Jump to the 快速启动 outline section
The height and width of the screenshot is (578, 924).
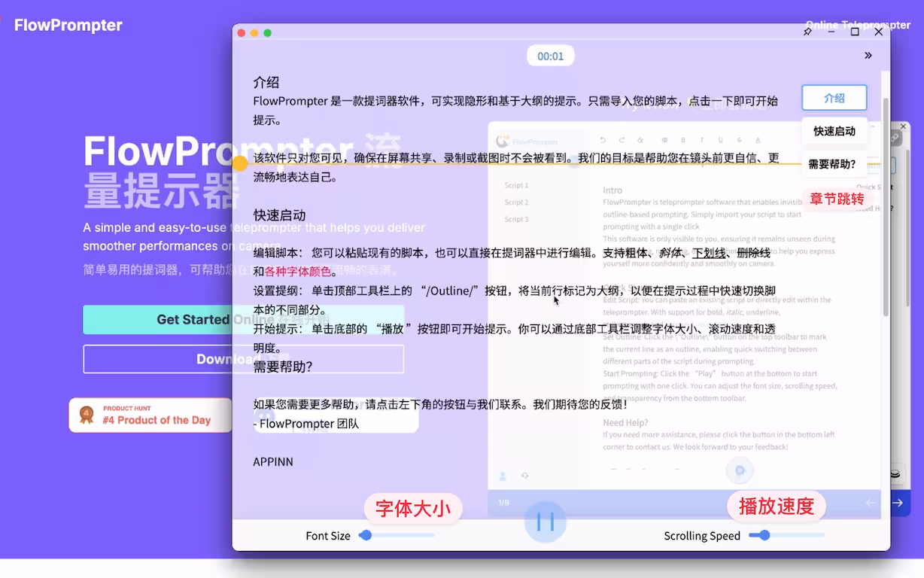pyautogui.click(x=834, y=131)
